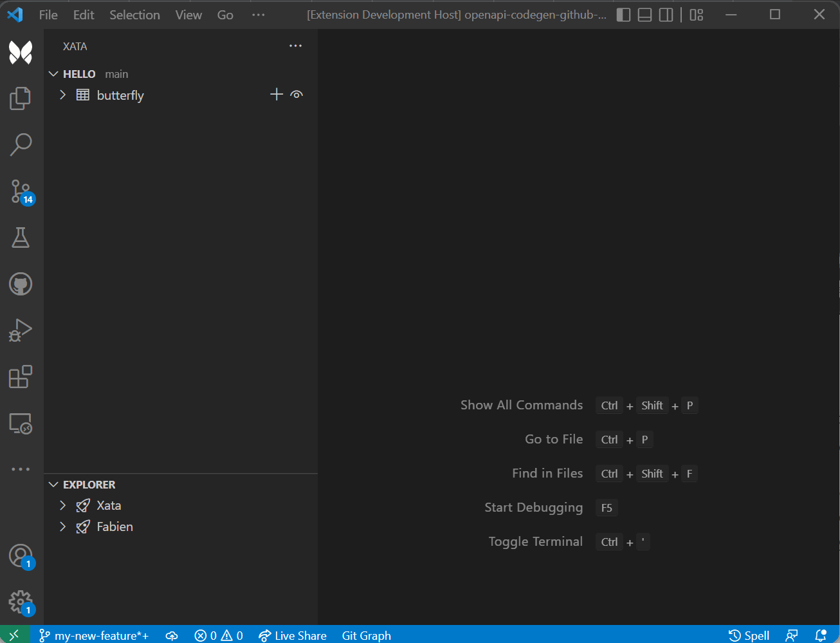Click the F5 key cap
Screen dimensions: 840x643
607,508
